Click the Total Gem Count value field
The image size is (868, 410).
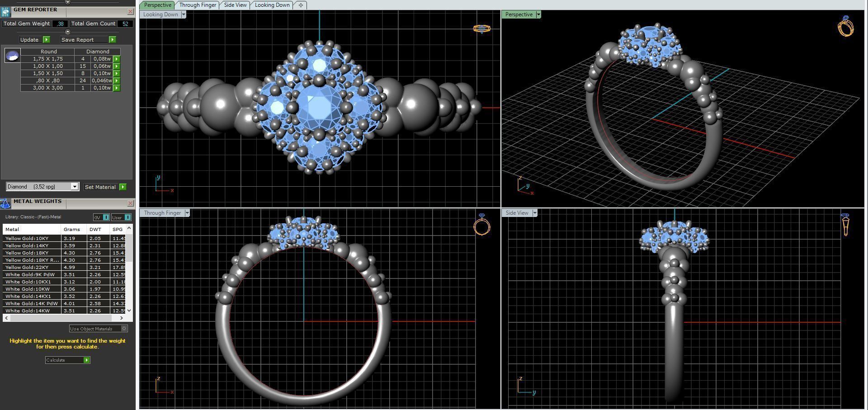[125, 24]
